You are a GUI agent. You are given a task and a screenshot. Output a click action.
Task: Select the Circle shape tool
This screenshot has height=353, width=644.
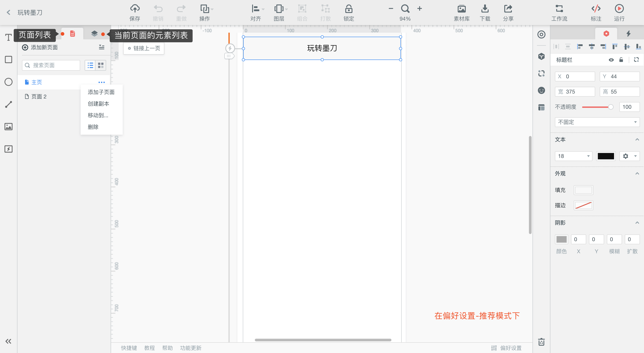click(9, 82)
